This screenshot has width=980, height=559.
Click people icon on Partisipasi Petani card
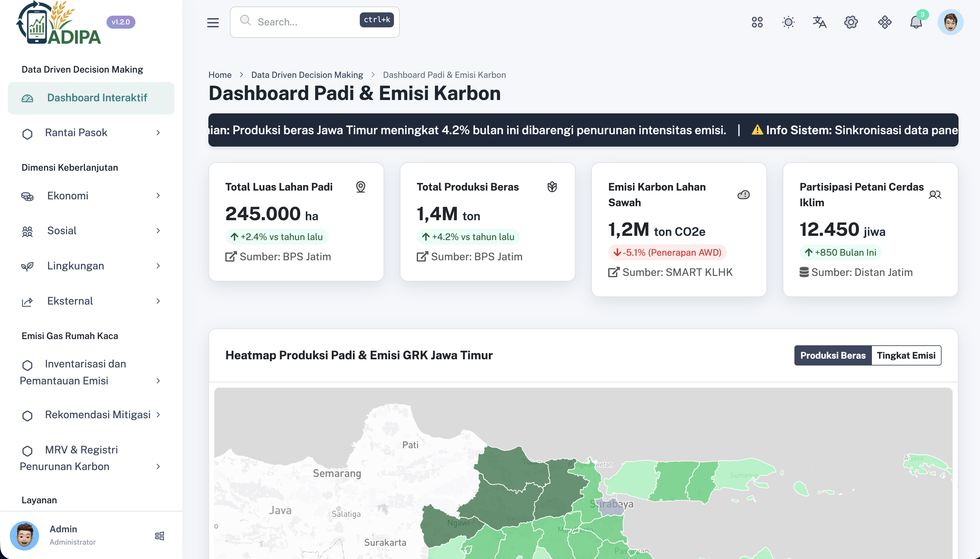click(935, 195)
